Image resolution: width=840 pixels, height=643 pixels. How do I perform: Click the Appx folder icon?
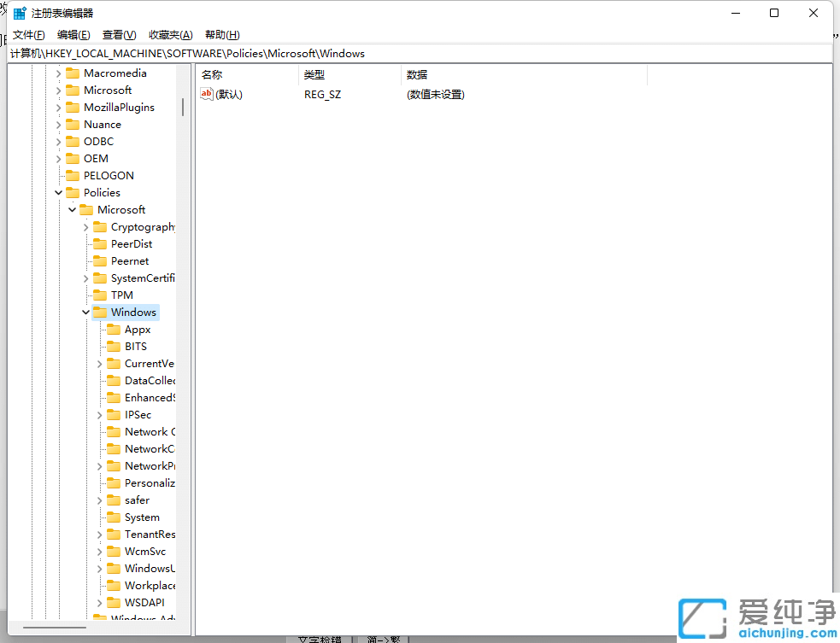tap(112, 329)
